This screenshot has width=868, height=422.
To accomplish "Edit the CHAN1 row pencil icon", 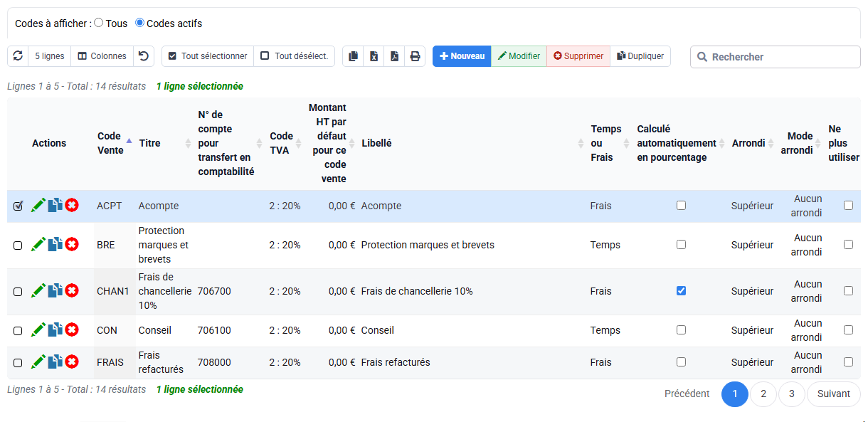I will point(38,291).
